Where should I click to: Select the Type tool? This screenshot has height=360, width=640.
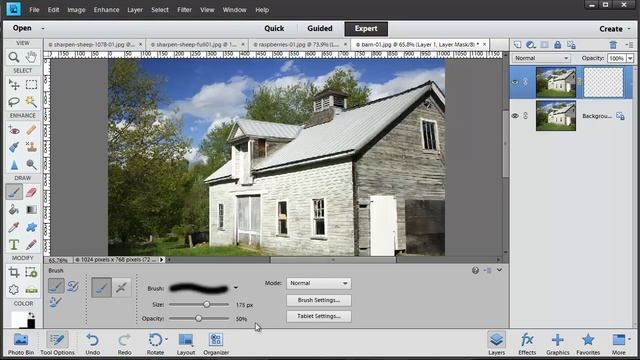point(14,245)
